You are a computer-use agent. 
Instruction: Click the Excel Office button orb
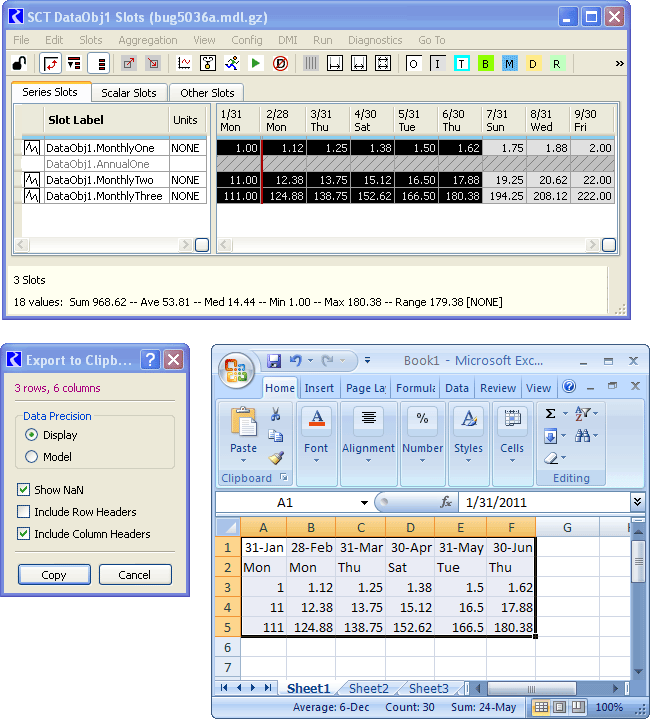tap(236, 371)
